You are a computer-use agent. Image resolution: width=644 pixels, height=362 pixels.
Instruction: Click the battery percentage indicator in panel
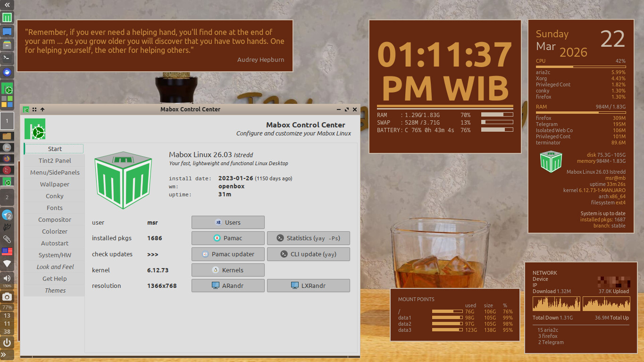7,307
